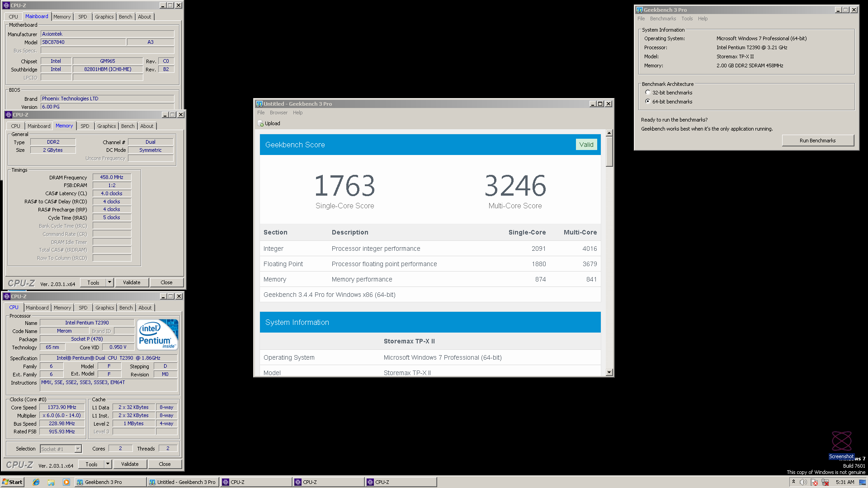Click the green Valid badge
The height and width of the screenshot is (488, 868).
[586, 145]
